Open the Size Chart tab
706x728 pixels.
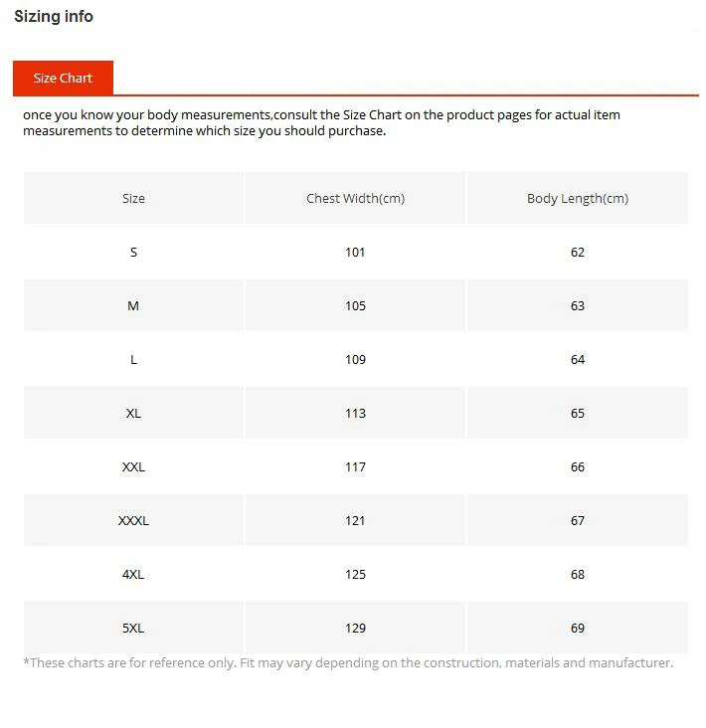[x=63, y=78]
